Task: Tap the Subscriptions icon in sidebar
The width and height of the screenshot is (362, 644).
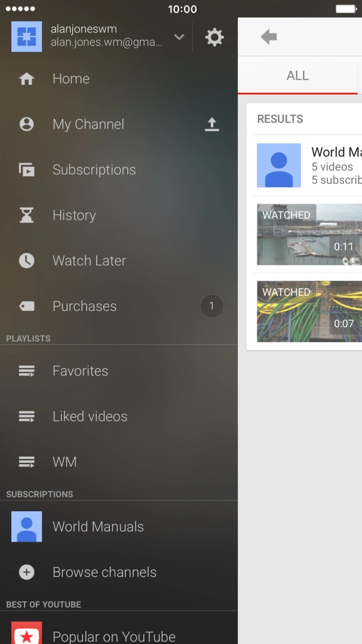Action: [26, 170]
